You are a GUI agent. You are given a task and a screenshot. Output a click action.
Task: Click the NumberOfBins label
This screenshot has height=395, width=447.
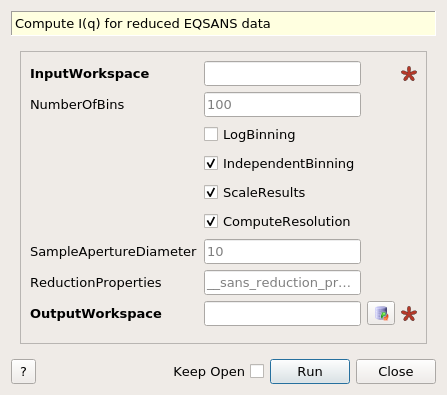click(77, 105)
